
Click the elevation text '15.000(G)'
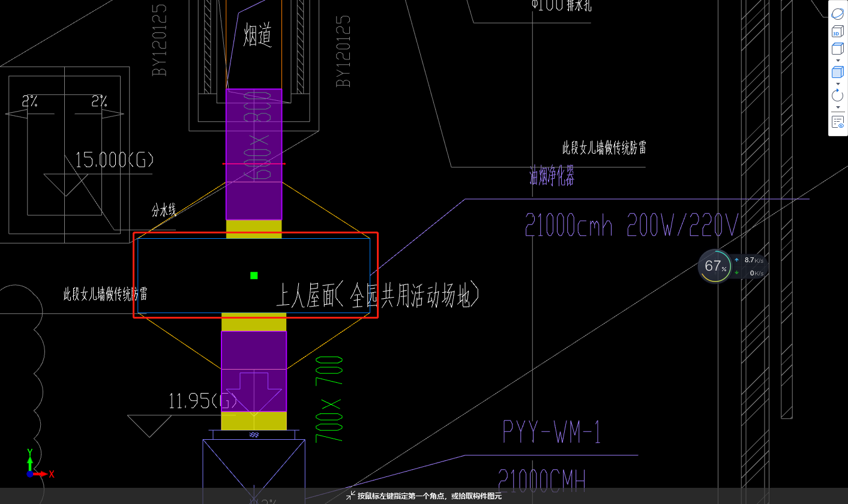(115, 160)
